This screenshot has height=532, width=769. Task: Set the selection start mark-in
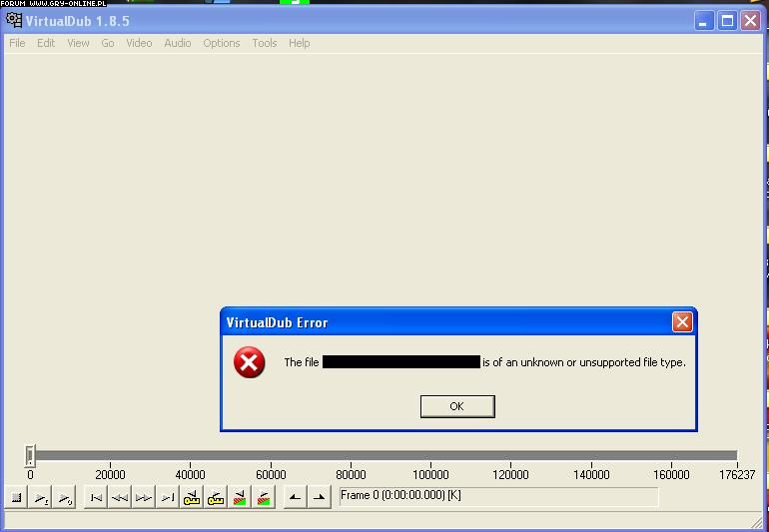pyautogui.click(x=295, y=497)
